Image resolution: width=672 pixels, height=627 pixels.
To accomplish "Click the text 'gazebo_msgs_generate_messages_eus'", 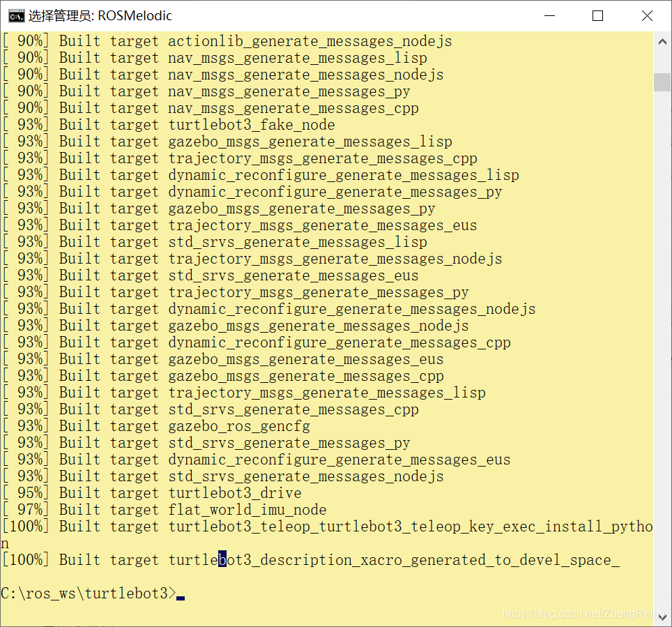I will [305, 359].
